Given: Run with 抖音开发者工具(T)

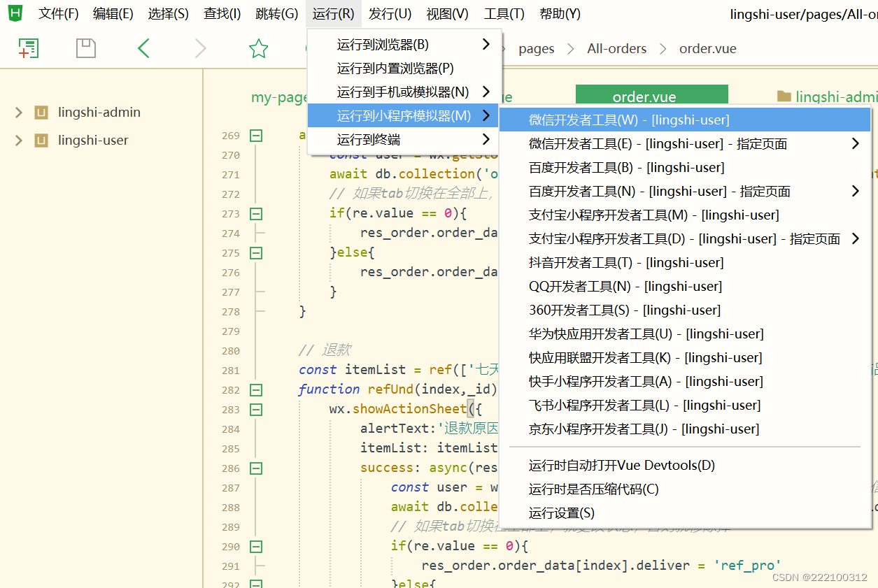Looking at the screenshot, I should point(685,263).
